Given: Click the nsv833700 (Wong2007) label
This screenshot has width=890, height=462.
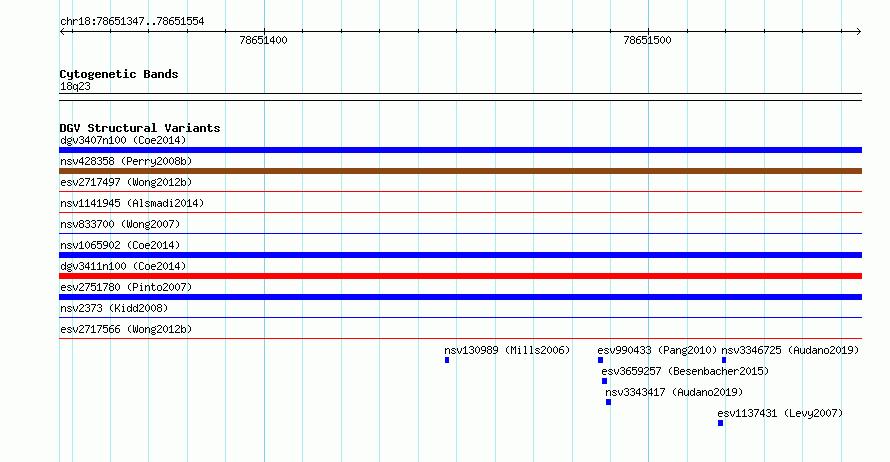Looking at the screenshot, I should coord(120,224).
